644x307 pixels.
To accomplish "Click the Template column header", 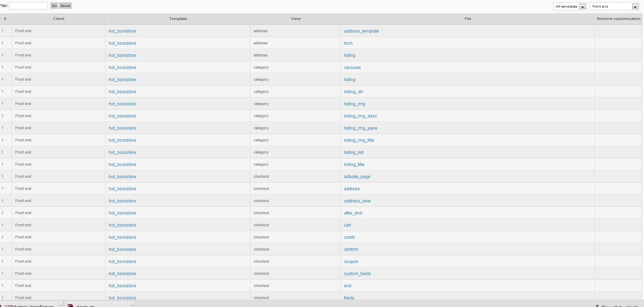I will tap(178, 19).
